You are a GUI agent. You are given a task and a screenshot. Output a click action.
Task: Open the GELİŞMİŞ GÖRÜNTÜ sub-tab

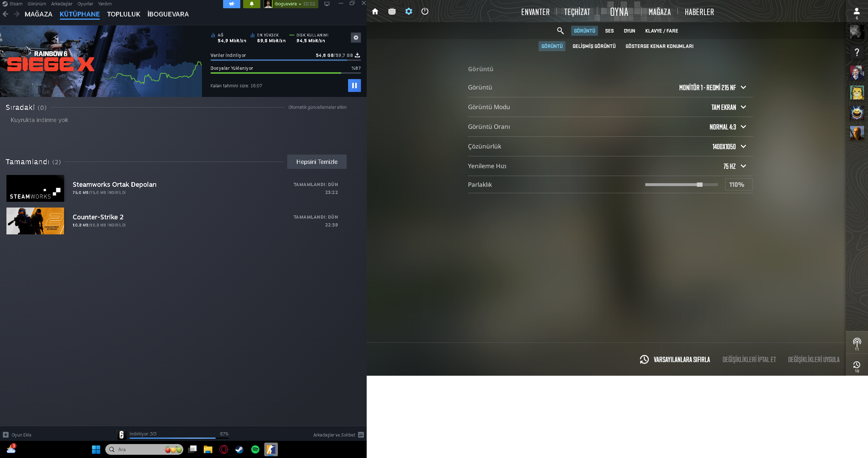594,46
